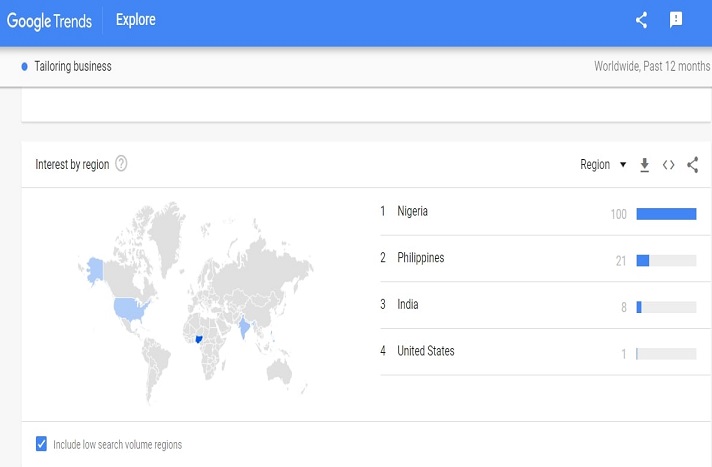Click the help icon beside Interest by region
The height and width of the screenshot is (467, 712).
point(121,164)
